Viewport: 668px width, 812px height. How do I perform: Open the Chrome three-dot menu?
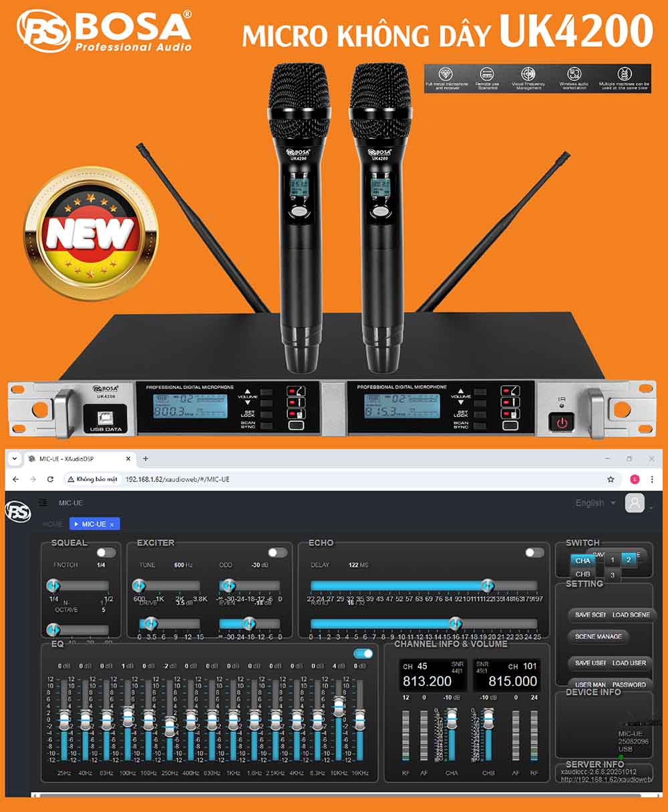click(x=652, y=479)
